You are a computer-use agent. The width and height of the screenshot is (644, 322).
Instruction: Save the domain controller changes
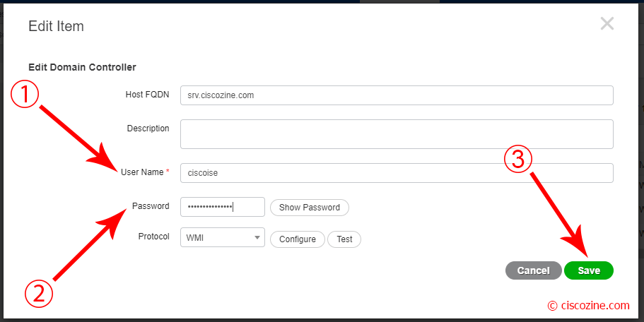589,270
